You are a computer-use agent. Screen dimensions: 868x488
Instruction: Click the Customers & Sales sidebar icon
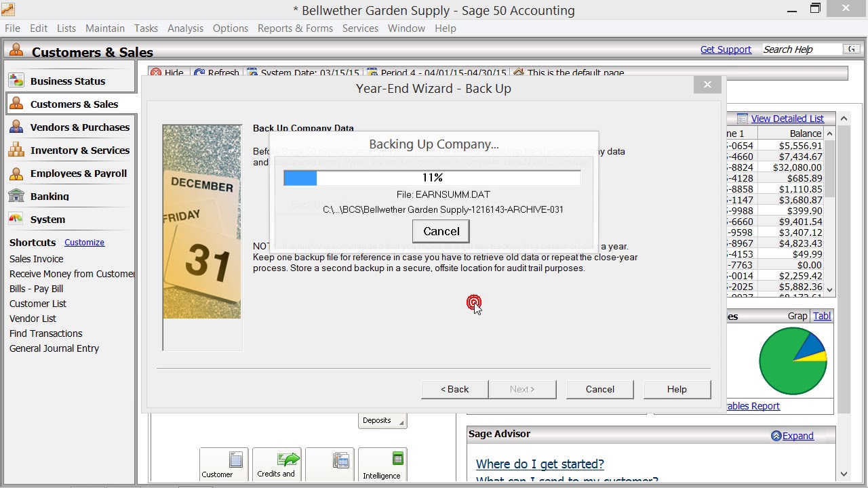click(x=16, y=104)
